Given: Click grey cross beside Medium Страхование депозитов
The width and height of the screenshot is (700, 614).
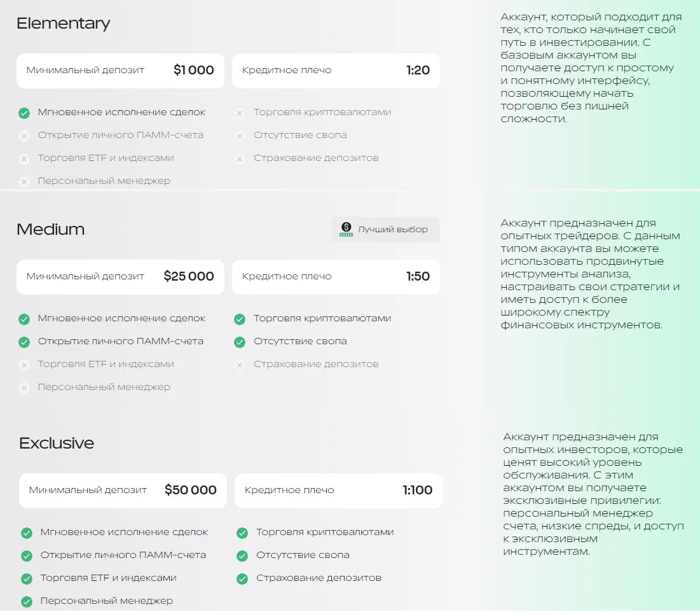Looking at the screenshot, I should [240, 365].
